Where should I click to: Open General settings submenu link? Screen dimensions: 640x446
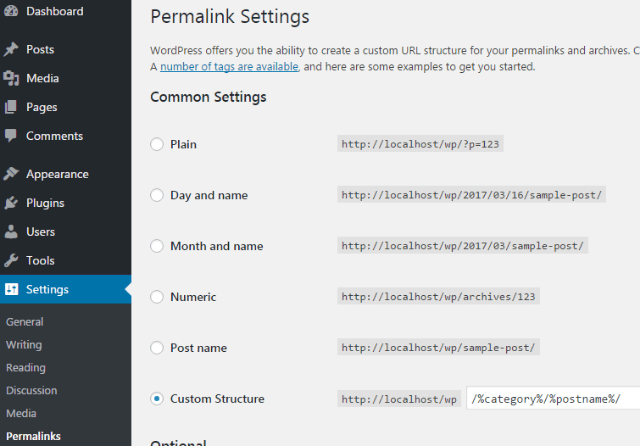tap(24, 322)
